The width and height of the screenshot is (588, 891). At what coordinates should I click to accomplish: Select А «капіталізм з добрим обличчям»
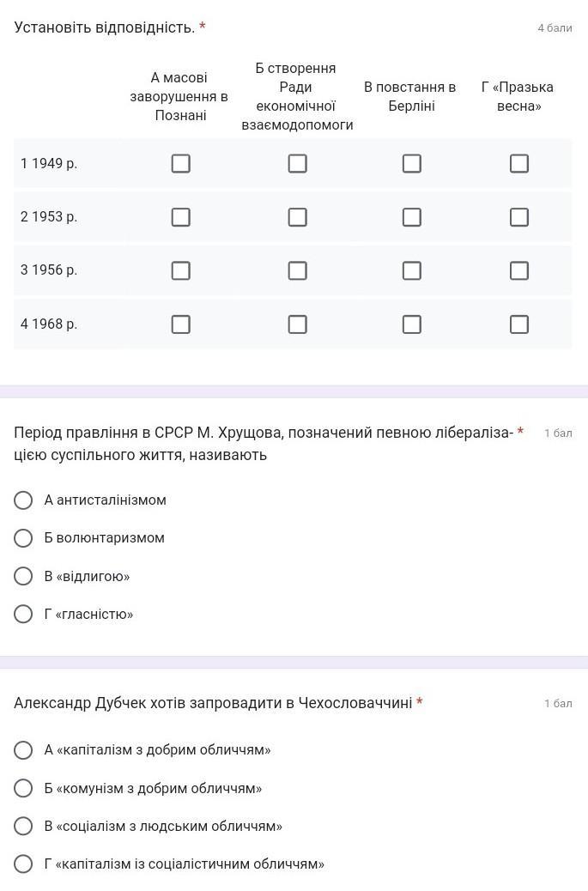click(24, 750)
